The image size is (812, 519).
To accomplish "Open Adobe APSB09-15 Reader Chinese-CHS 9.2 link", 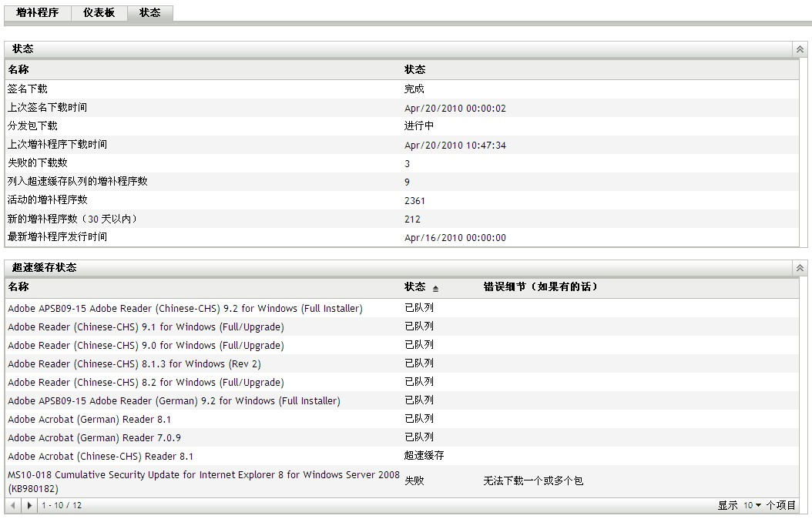I will 185,309.
